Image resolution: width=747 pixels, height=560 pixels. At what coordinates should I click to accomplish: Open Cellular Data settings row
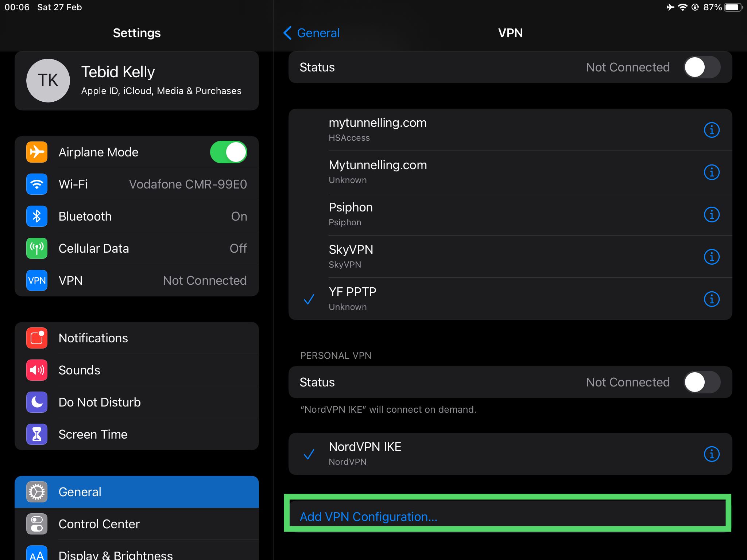tap(136, 248)
